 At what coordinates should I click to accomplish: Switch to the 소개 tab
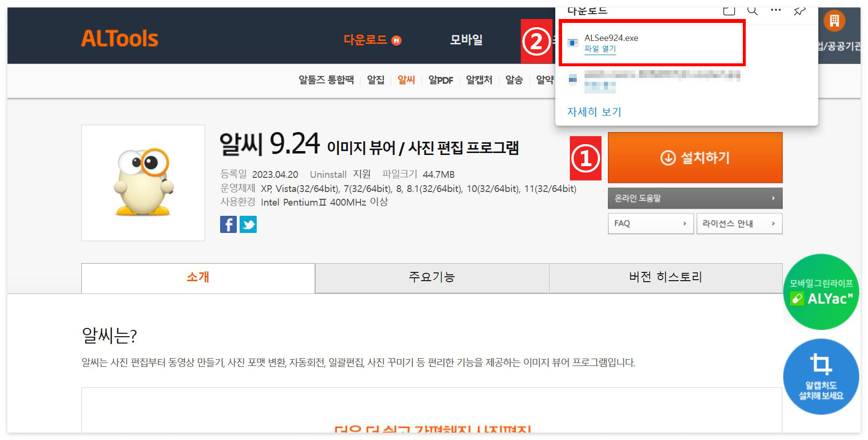click(198, 278)
